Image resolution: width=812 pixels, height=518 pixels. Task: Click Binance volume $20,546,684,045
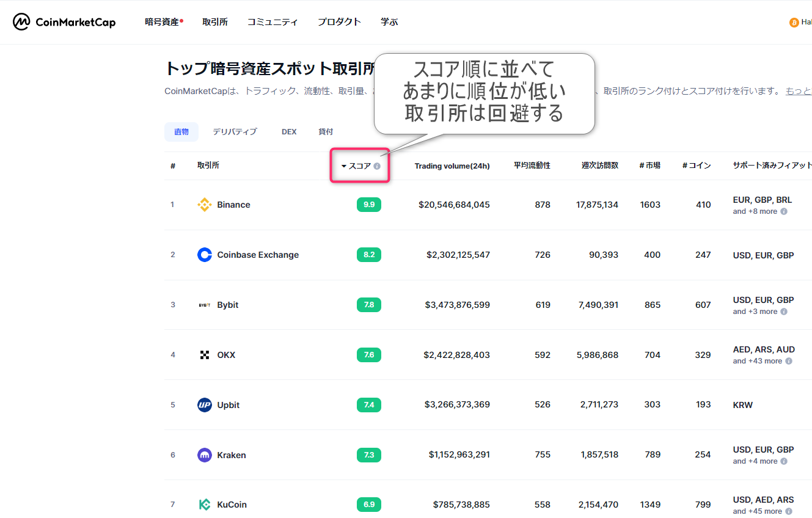[454, 205]
